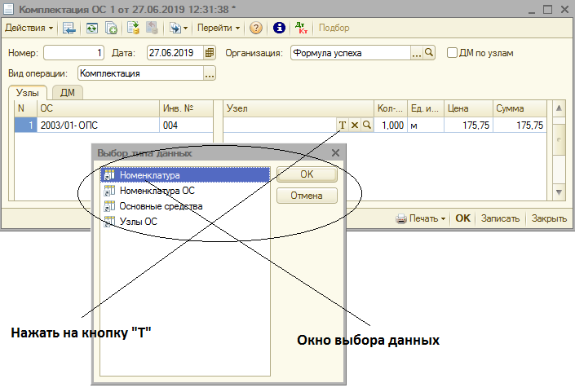
Task: Select the Узлы tab
Action: [x=28, y=93]
